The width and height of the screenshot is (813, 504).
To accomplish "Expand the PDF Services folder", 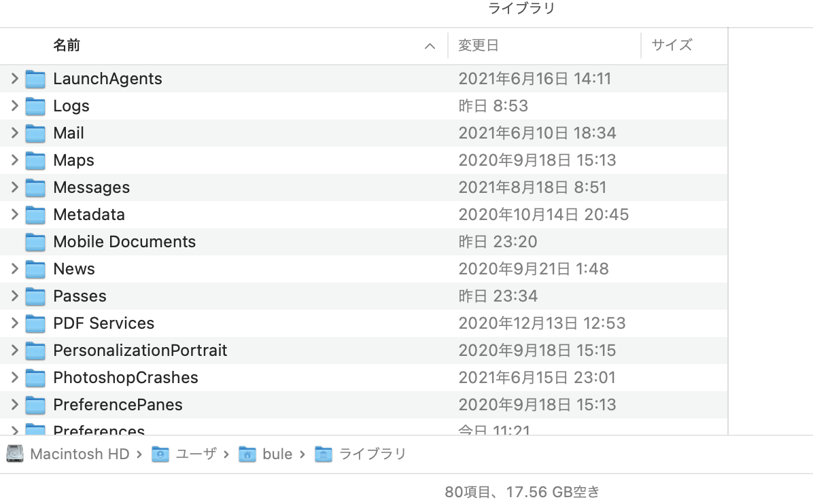I will 15,323.
